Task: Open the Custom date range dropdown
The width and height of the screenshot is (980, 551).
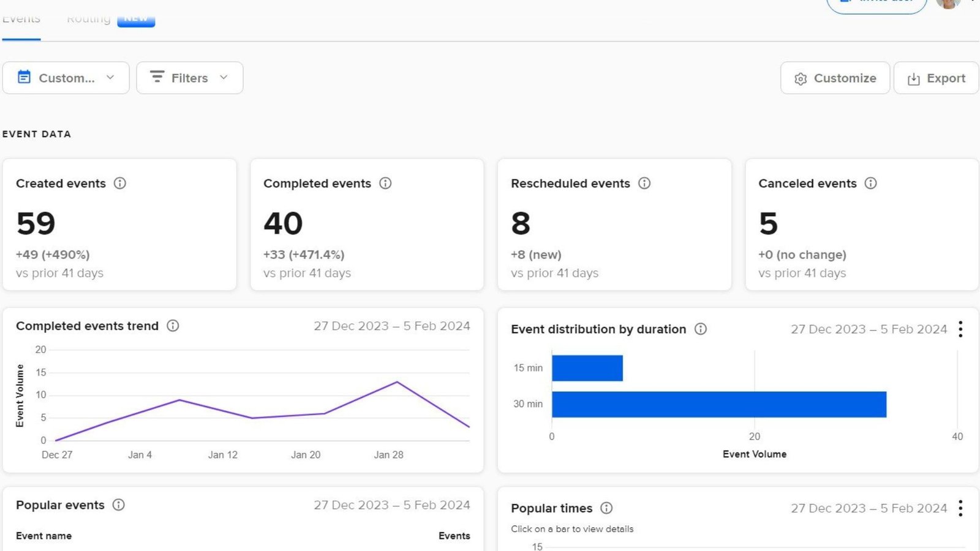Action: click(x=66, y=78)
